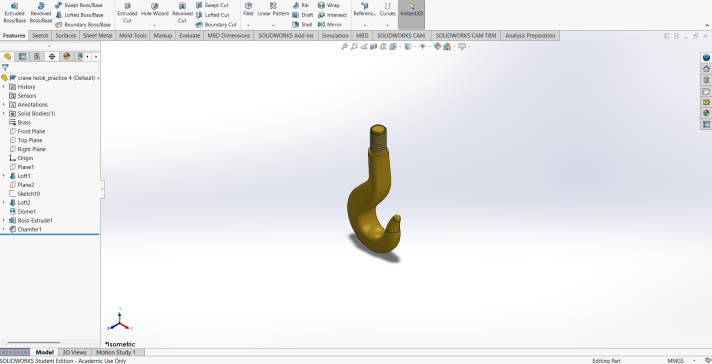712x364 pixels.
Task: Choose the Lofted Boss/Base command
Action: tap(79, 15)
